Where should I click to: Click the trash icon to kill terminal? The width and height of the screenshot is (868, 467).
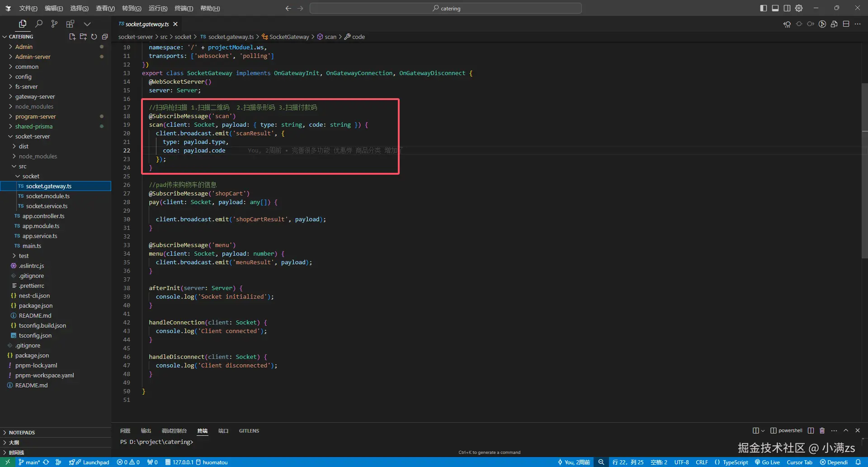click(x=822, y=430)
